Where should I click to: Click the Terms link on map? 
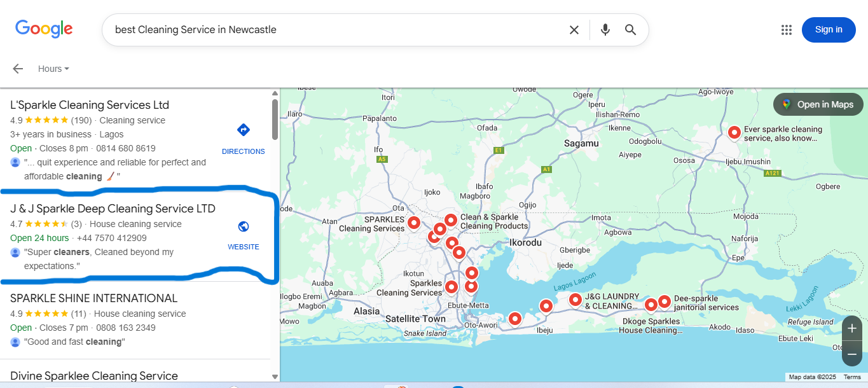(x=852, y=377)
